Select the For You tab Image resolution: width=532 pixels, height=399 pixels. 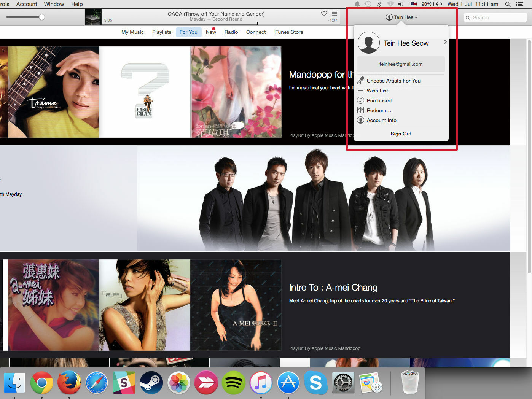[x=188, y=32]
